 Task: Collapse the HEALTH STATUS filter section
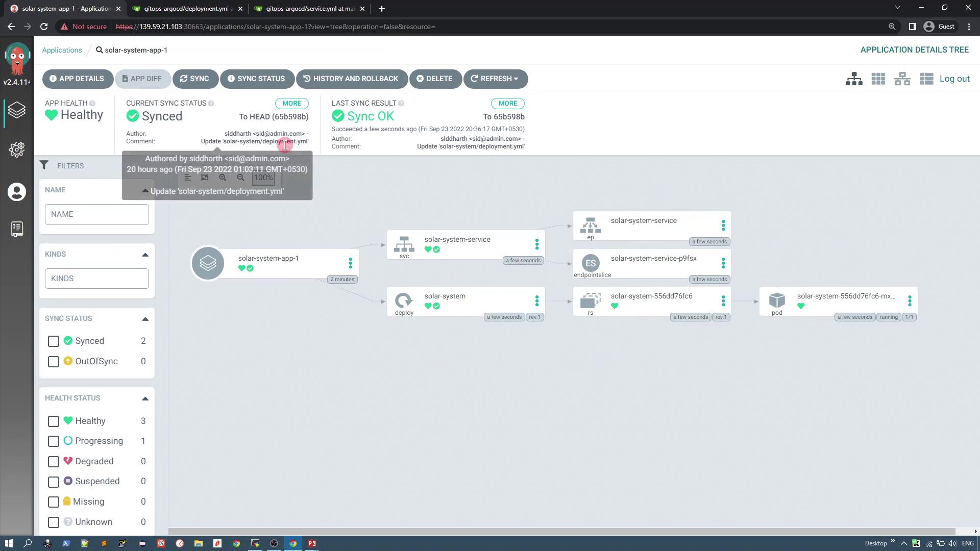(145, 398)
